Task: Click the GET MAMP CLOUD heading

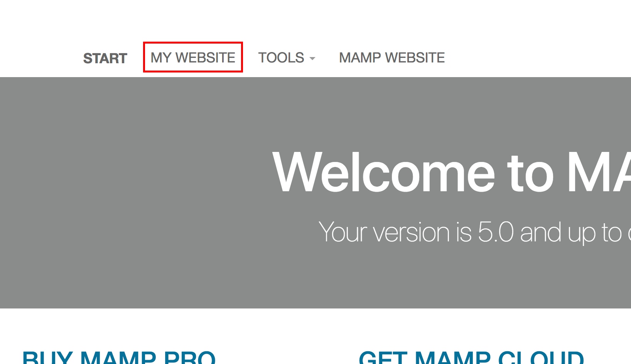Action: pos(471,357)
